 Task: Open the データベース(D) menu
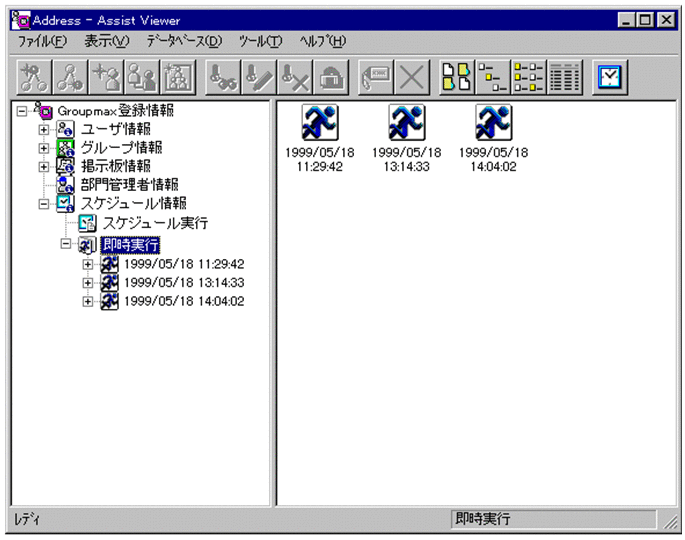(x=184, y=42)
